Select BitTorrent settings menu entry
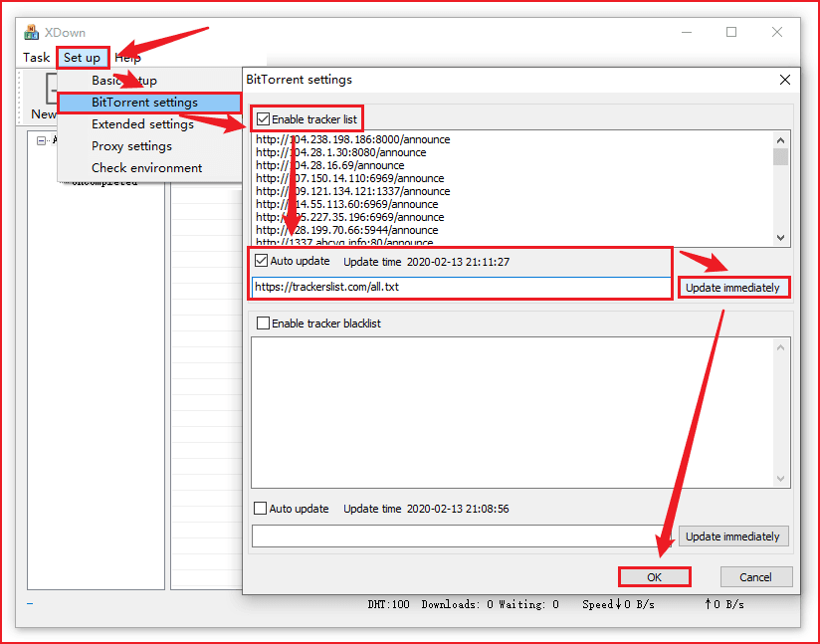The image size is (820, 644). [144, 103]
